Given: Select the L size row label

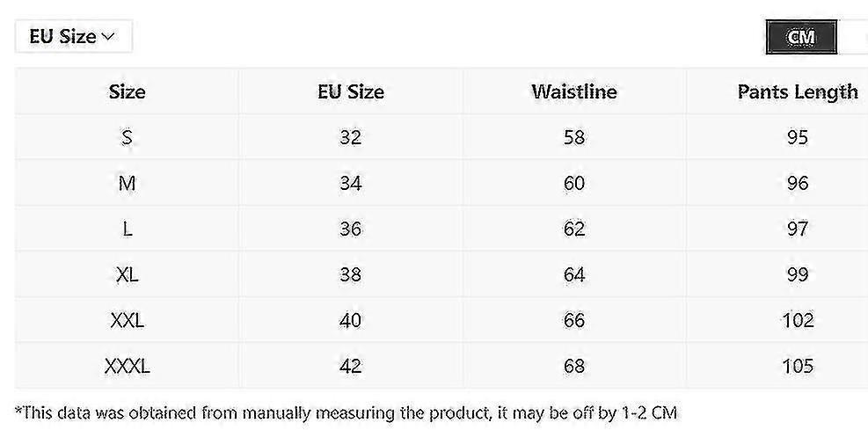Looking at the screenshot, I should click(x=128, y=230).
